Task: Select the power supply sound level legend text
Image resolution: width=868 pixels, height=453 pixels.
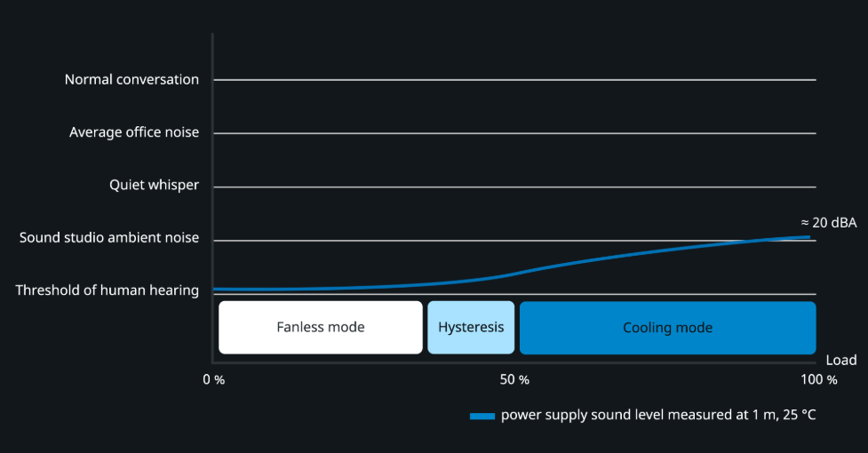Action: click(657, 415)
